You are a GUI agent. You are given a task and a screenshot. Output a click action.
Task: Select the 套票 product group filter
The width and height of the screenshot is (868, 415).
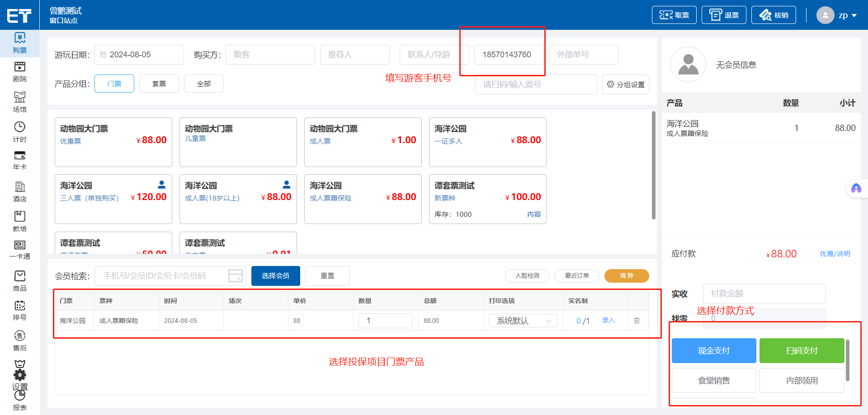(159, 84)
